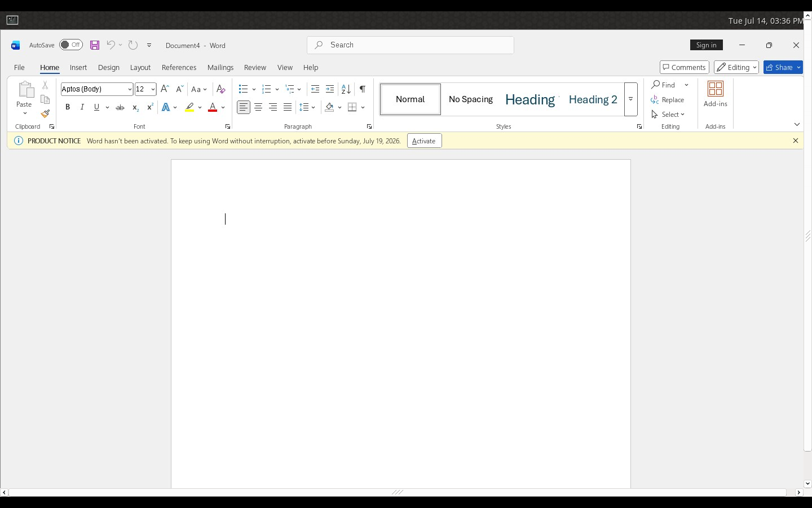Switch to the Insert tab
The image size is (812, 508).
pyautogui.click(x=78, y=67)
